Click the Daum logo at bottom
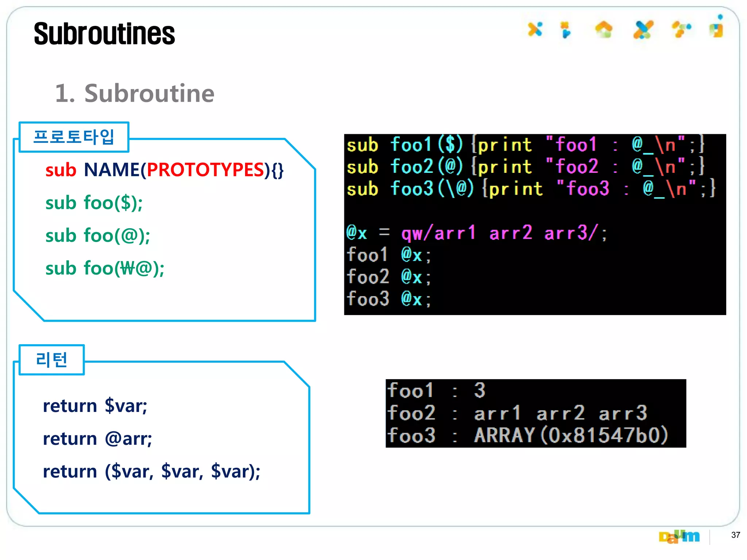The height and width of the screenshot is (560, 747). point(679,536)
